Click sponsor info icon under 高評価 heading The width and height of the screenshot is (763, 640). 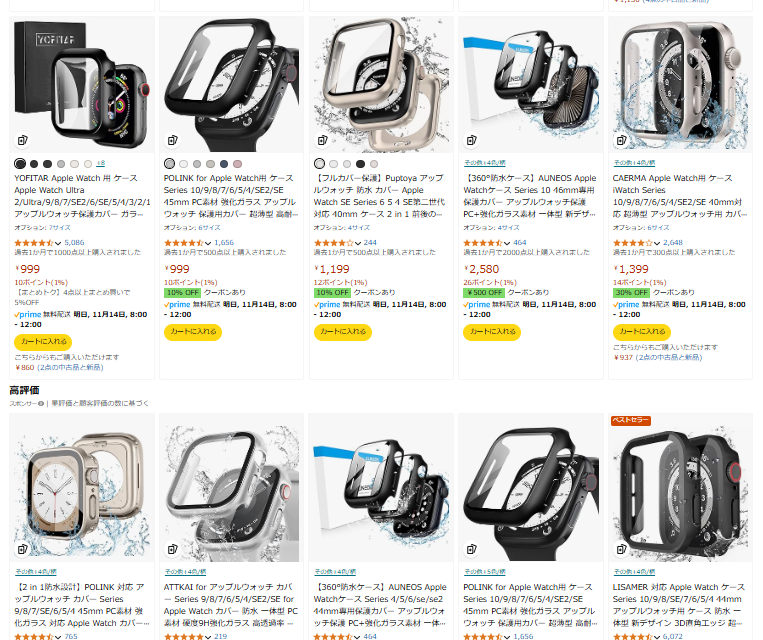point(41,403)
